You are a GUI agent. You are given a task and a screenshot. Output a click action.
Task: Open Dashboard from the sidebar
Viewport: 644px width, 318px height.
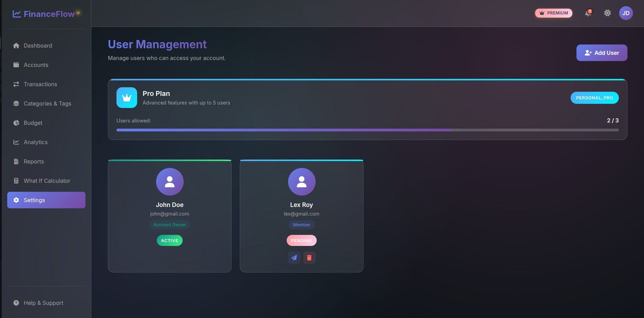pos(38,46)
